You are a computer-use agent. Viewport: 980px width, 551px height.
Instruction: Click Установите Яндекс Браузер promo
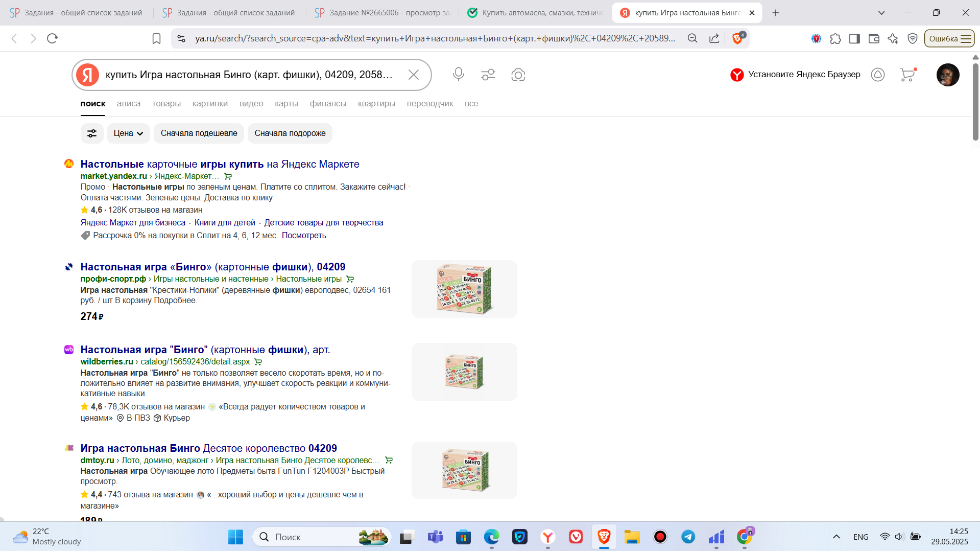(795, 75)
